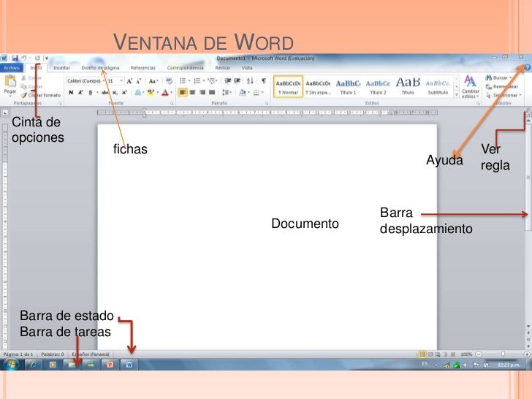Switch to the Insertar tab

tap(61, 68)
